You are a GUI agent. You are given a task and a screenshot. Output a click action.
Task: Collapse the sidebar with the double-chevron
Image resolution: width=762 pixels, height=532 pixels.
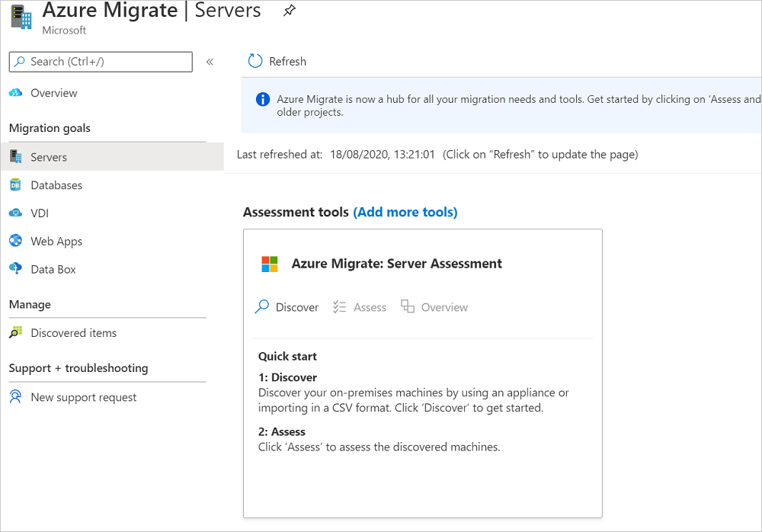(x=210, y=62)
